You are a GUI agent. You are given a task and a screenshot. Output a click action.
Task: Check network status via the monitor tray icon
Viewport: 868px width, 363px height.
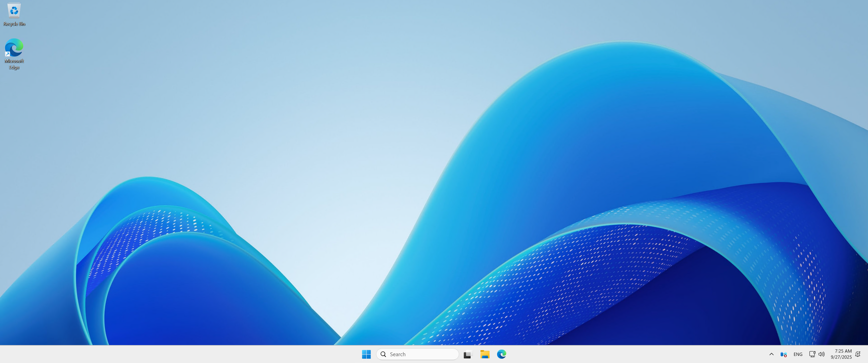pyautogui.click(x=812, y=354)
